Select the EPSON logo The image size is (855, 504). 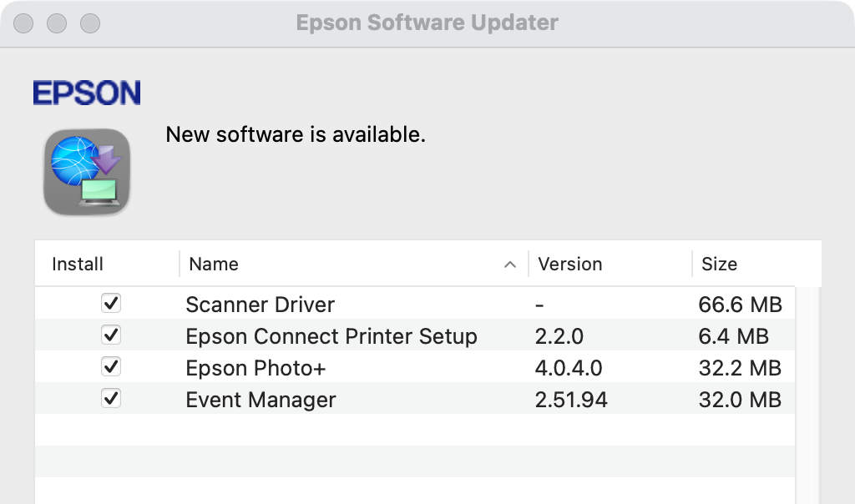87,93
